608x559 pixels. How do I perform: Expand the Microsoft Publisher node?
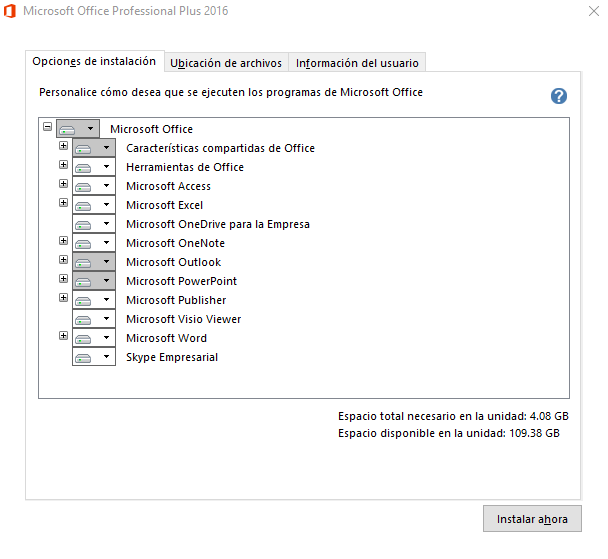(63, 297)
